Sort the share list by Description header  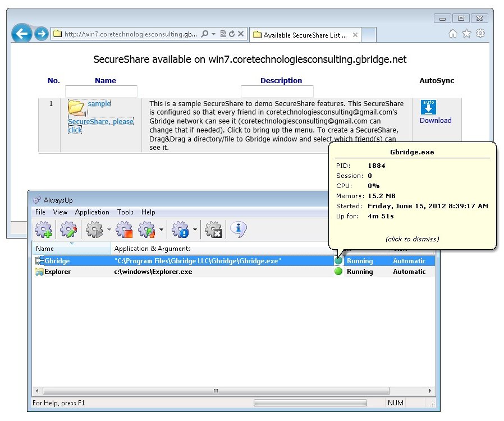point(281,81)
